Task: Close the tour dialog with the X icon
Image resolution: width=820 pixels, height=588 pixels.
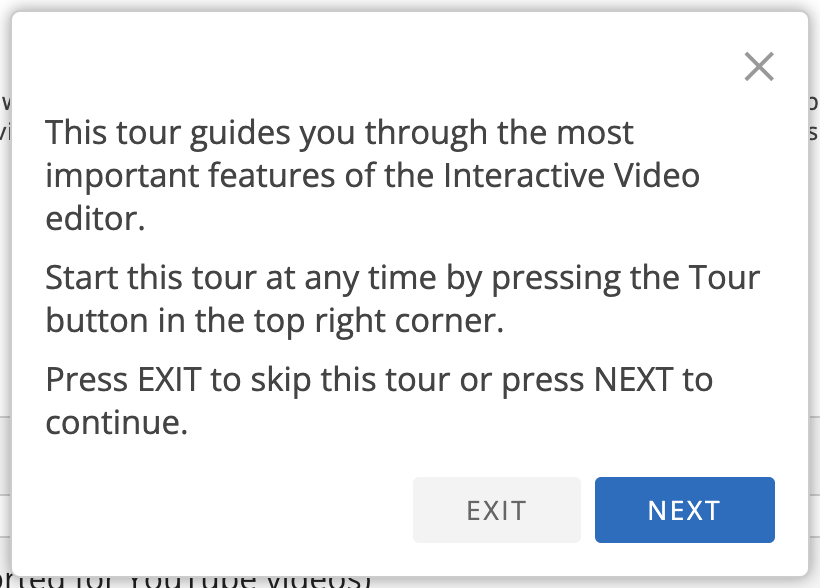Action: [x=759, y=67]
